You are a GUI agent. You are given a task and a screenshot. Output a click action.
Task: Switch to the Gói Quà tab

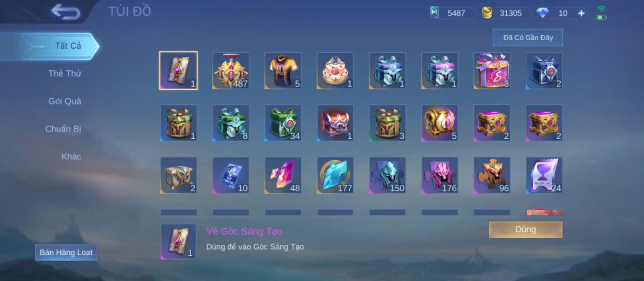pyautogui.click(x=65, y=101)
